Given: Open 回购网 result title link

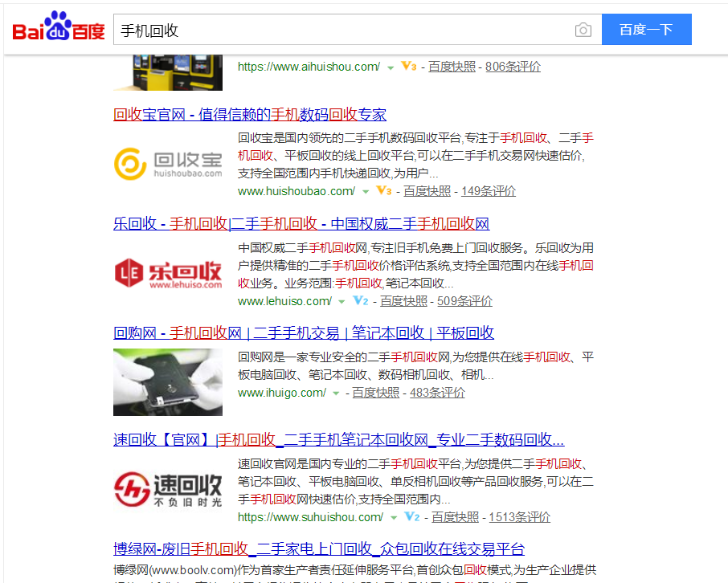Looking at the screenshot, I should click(x=304, y=332).
